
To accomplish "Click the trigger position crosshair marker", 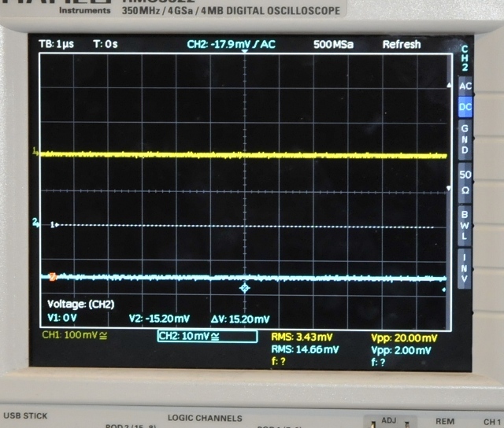I will (x=245, y=288).
